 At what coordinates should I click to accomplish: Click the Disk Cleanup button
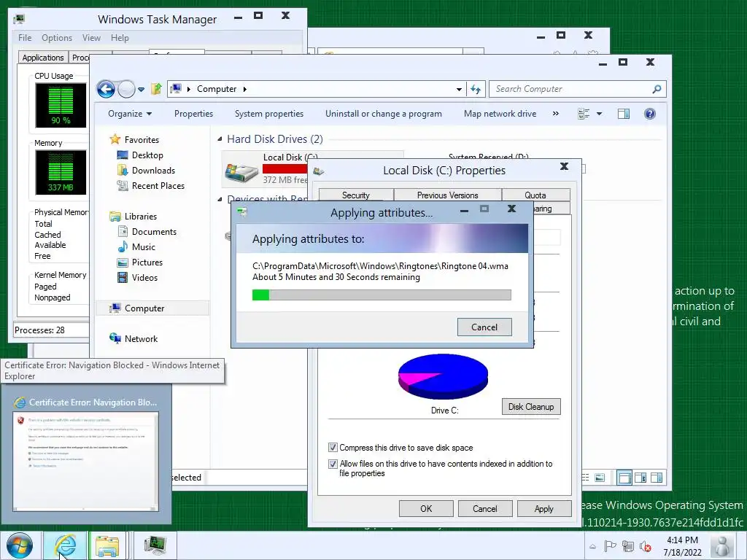click(x=531, y=407)
